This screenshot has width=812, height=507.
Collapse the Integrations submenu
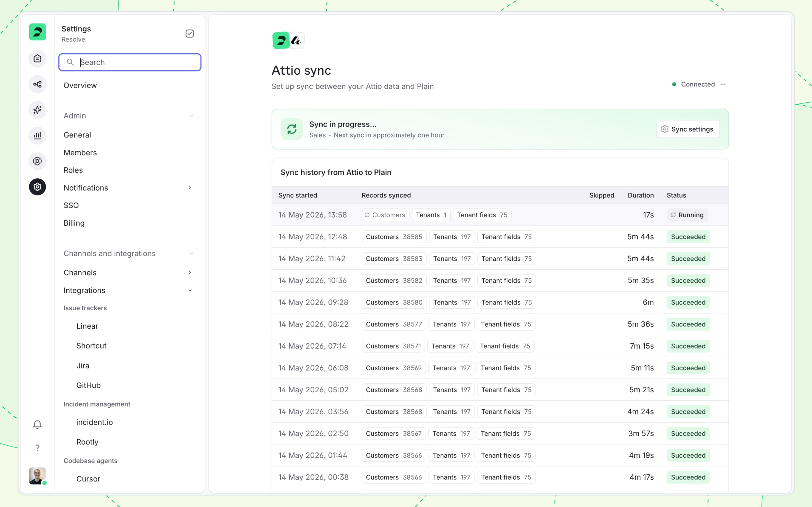190,290
